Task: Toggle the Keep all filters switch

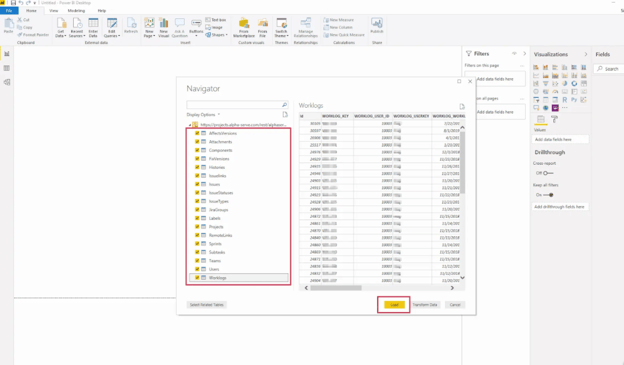Action: click(x=548, y=195)
